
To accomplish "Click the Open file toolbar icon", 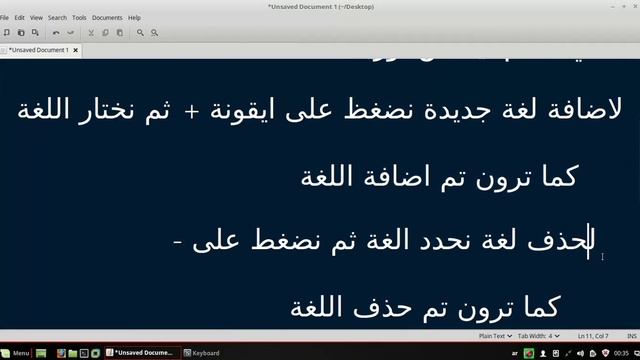I will [21, 32].
